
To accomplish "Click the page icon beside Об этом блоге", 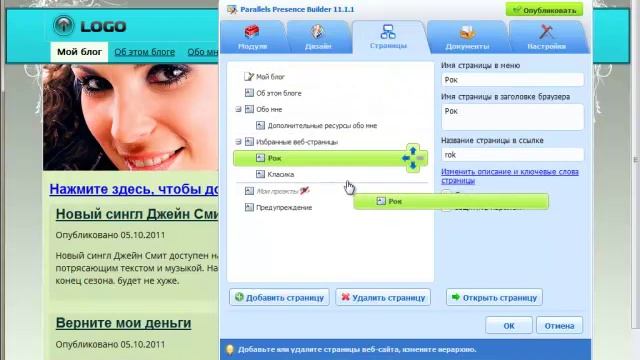I will pyautogui.click(x=249, y=93).
